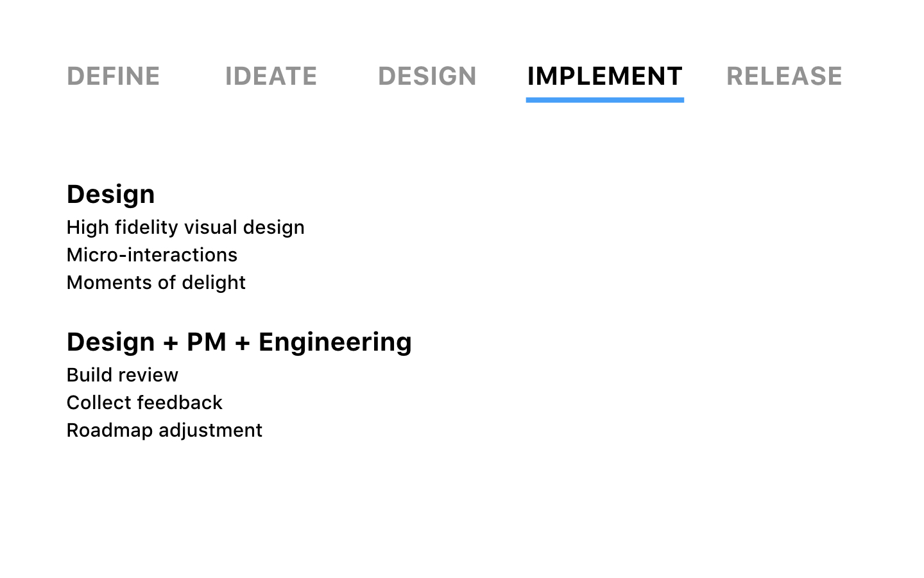Screen dimensions: 924x578
Task: Click the word PM in heading
Action: pos(207,342)
